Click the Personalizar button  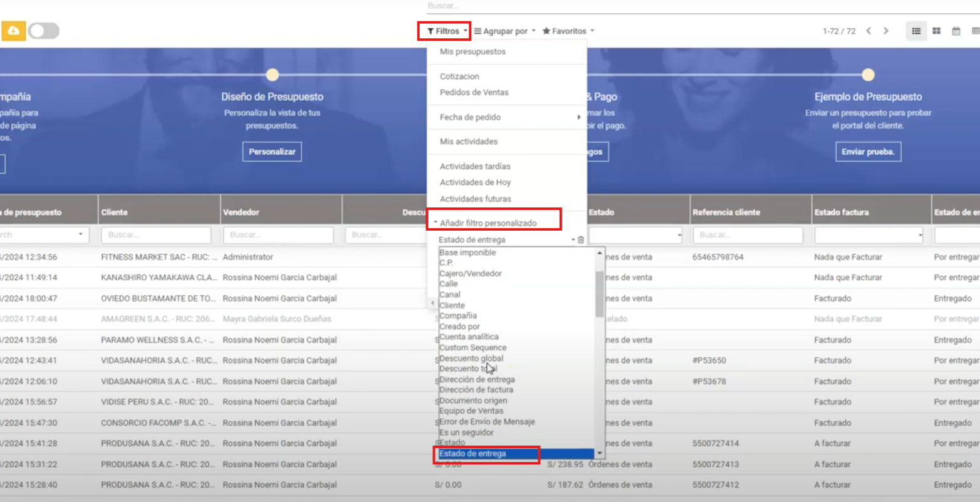click(272, 152)
